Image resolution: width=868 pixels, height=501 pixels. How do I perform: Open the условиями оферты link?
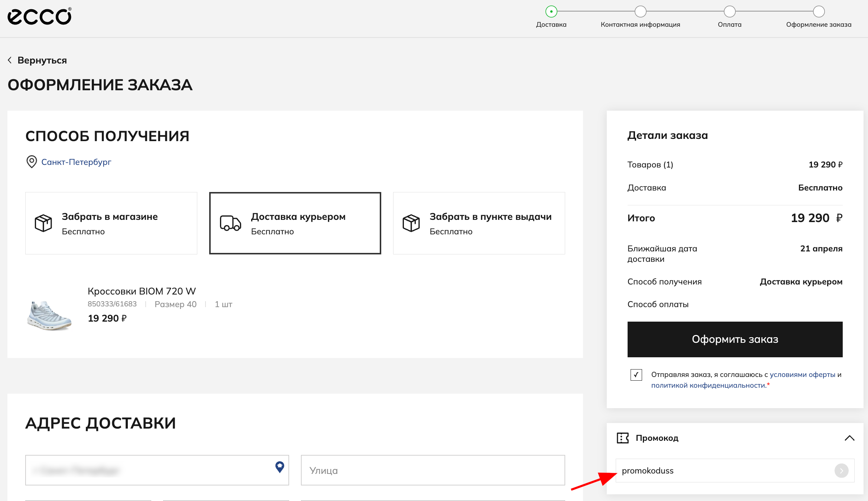[802, 375]
